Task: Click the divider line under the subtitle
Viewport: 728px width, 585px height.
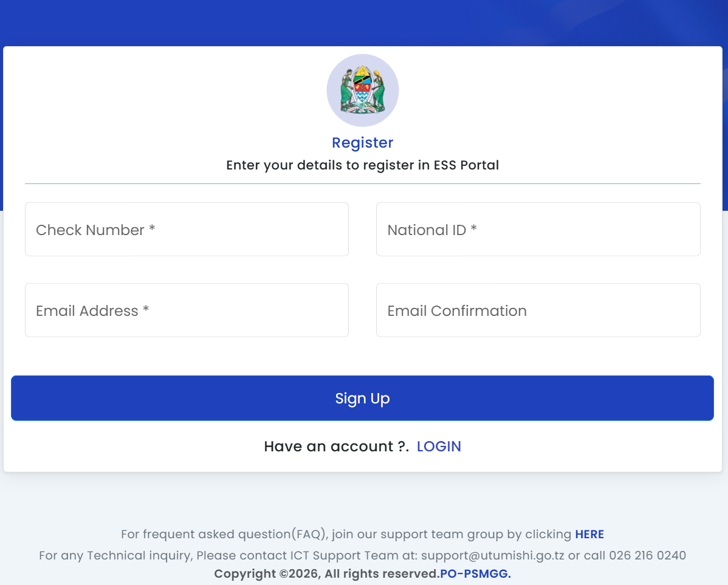Action: pyautogui.click(x=363, y=184)
